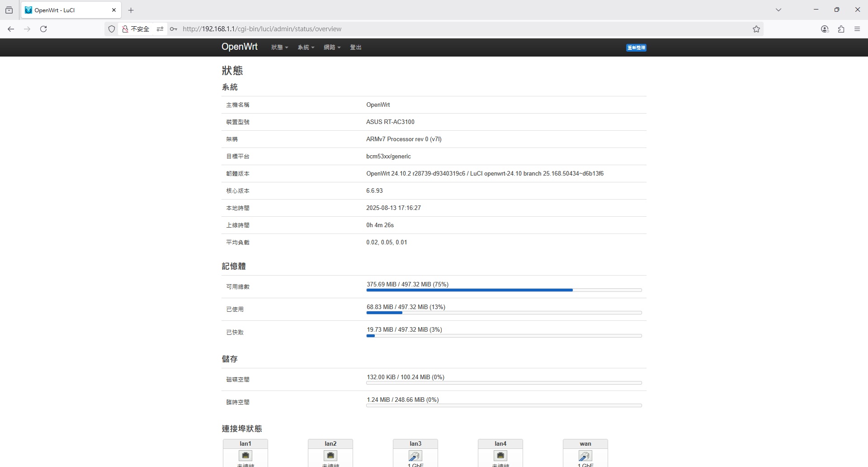Expand the 狀態 dropdown menu
868x467 pixels.
pos(279,48)
